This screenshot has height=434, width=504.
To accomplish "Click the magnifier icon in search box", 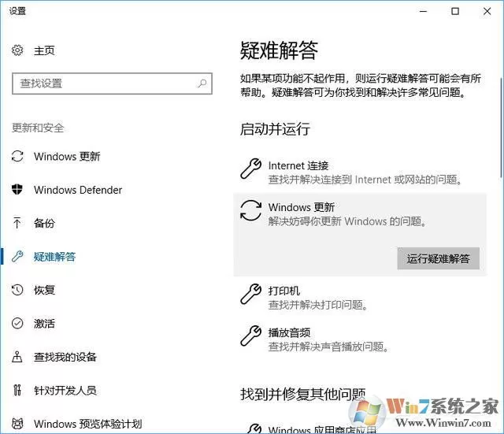I will [x=202, y=83].
